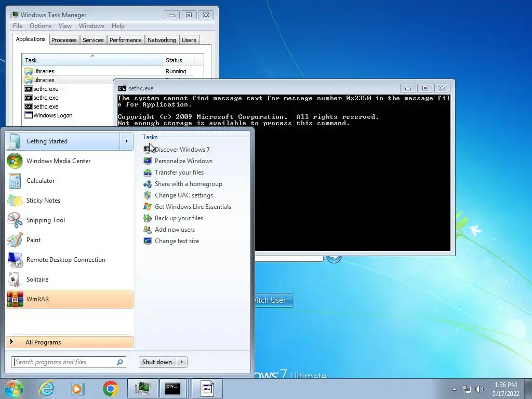The image size is (532, 399).
Task: Open Sticky Notes
Action: [70, 200]
